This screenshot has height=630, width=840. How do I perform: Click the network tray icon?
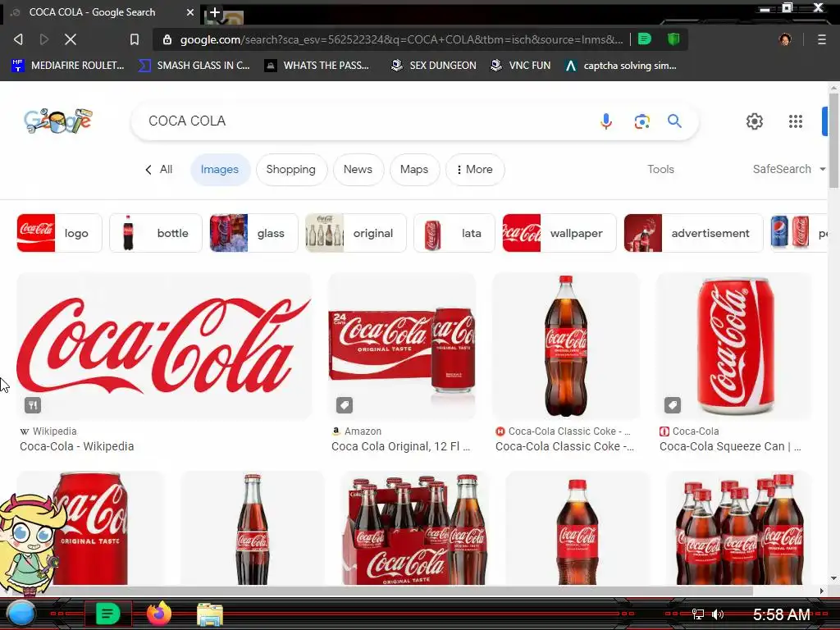tap(697, 614)
